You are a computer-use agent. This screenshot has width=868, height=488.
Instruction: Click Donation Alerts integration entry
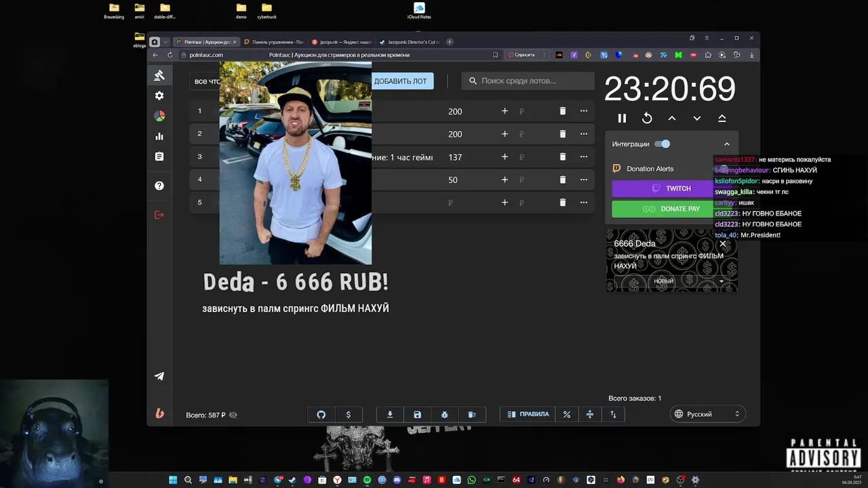coord(650,169)
